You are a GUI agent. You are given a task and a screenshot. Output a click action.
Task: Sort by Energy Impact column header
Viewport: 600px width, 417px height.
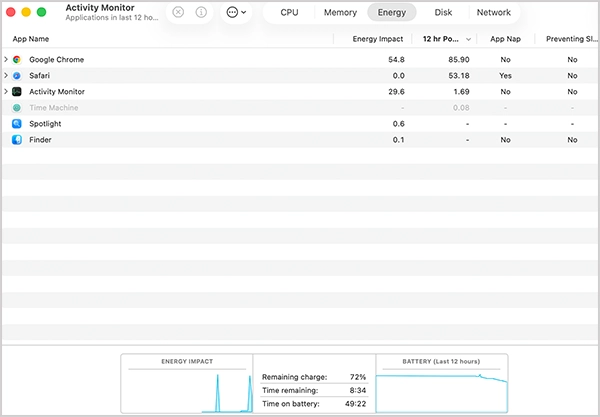[x=378, y=39]
